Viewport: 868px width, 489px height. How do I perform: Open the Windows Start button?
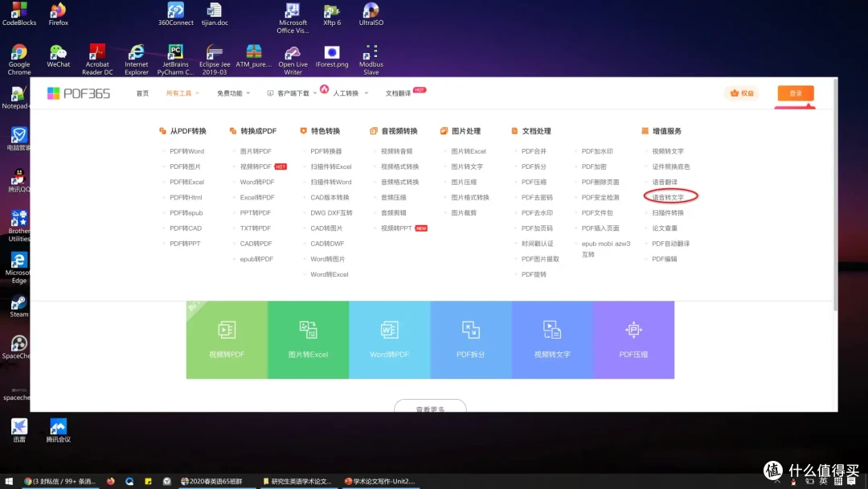(8, 481)
